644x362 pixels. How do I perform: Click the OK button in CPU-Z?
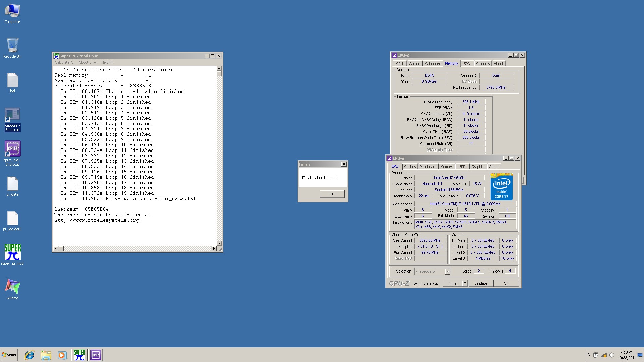point(506,284)
